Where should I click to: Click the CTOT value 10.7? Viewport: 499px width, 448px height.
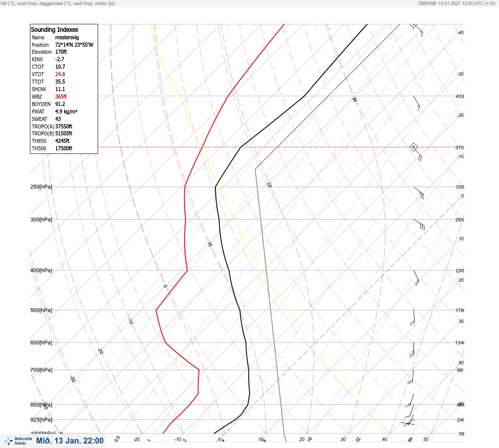click(60, 67)
